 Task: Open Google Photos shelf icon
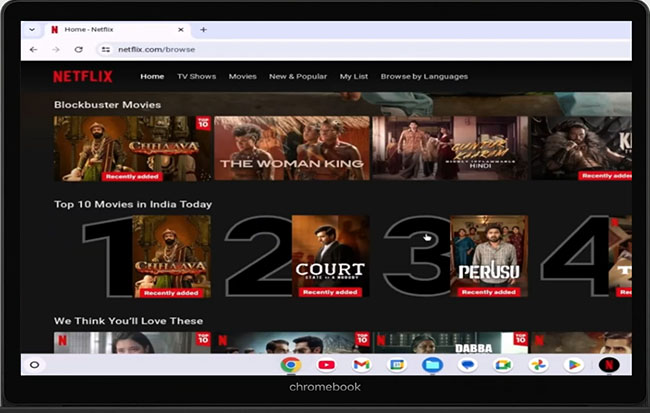(x=538, y=365)
